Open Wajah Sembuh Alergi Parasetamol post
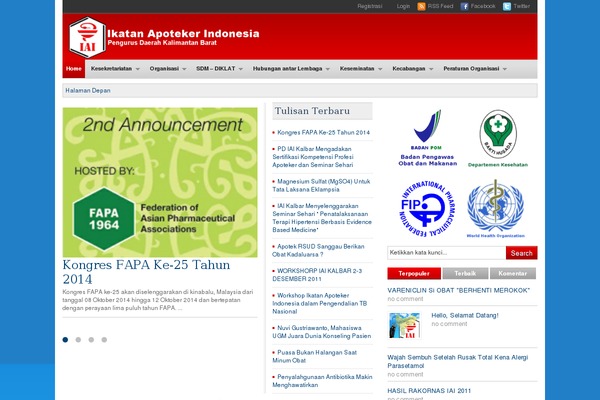 [458, 361]
